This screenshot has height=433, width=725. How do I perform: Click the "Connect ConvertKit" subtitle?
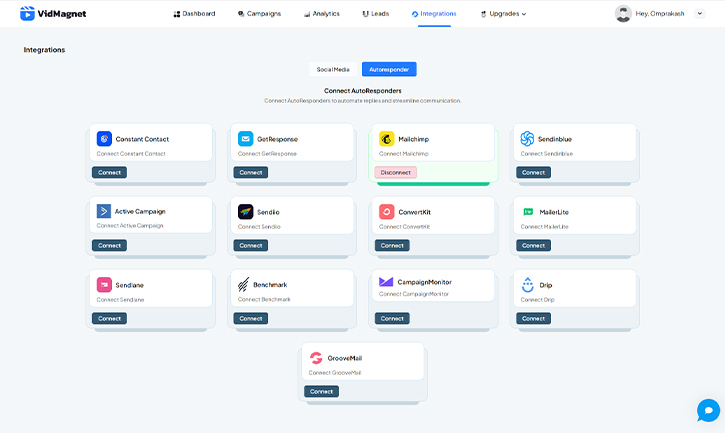[x=405, y=227]
